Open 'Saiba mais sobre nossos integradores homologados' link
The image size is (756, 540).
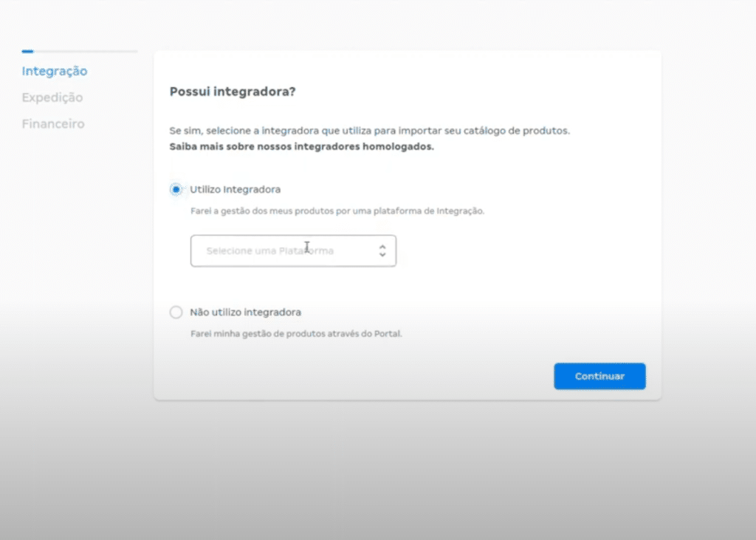[x=302, y=147]
